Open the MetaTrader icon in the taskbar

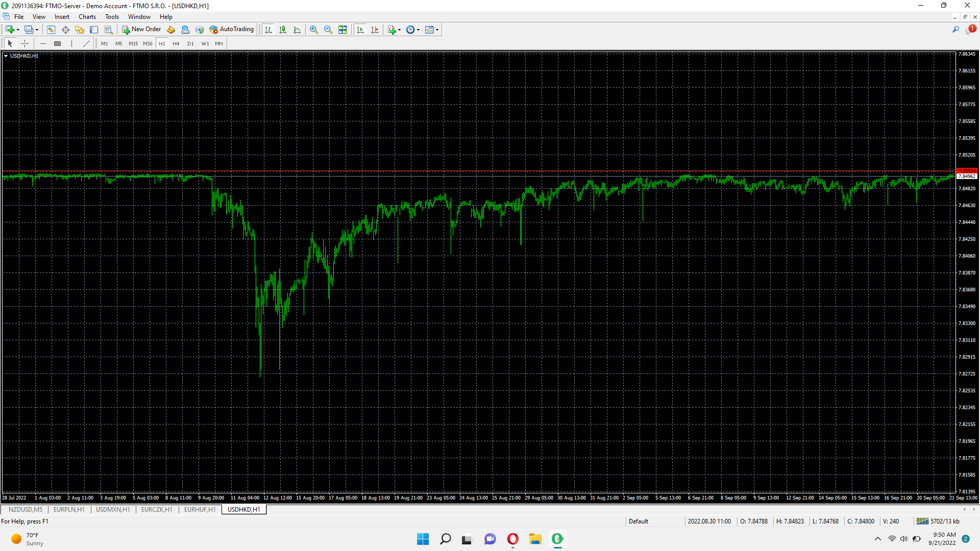557,539
